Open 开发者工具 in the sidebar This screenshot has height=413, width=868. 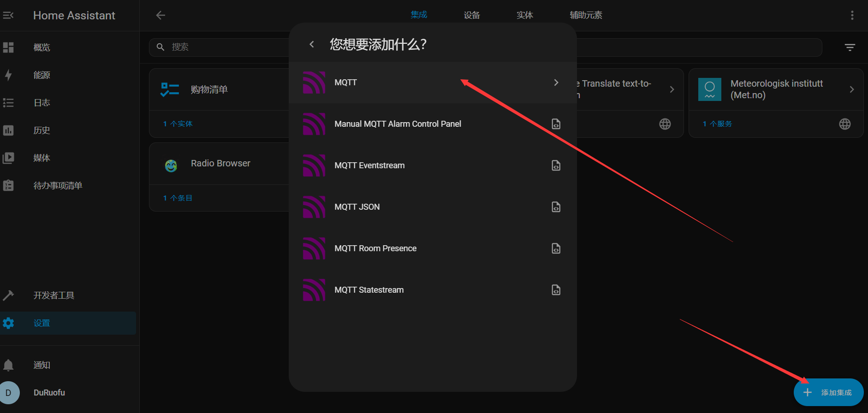(x=54, y=295)
